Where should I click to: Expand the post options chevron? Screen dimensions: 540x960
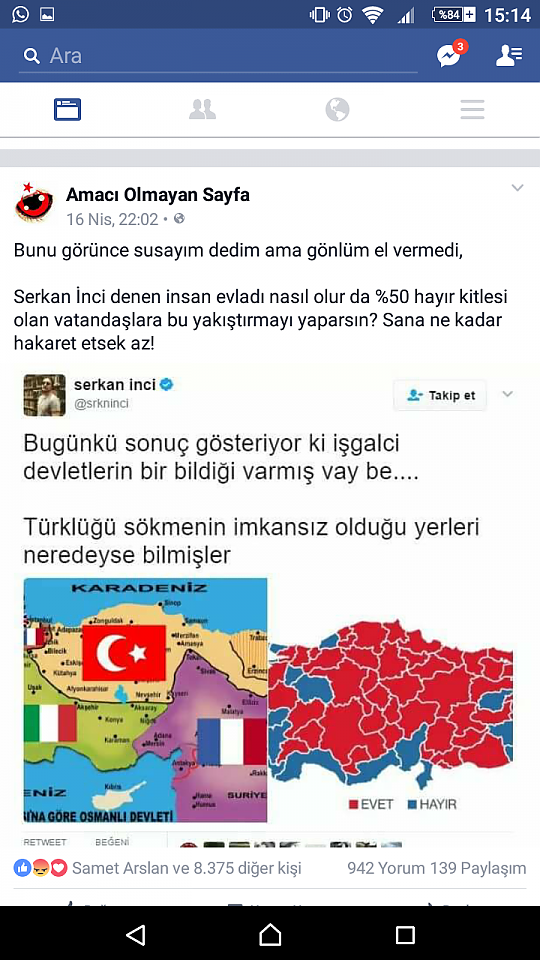518,188
